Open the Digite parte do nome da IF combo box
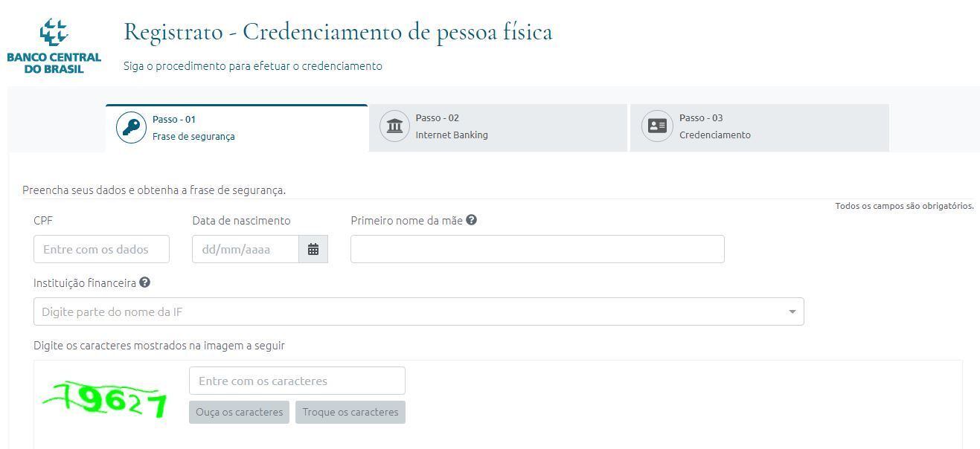The width and height of the screenshot is (980, 449). 409,312
